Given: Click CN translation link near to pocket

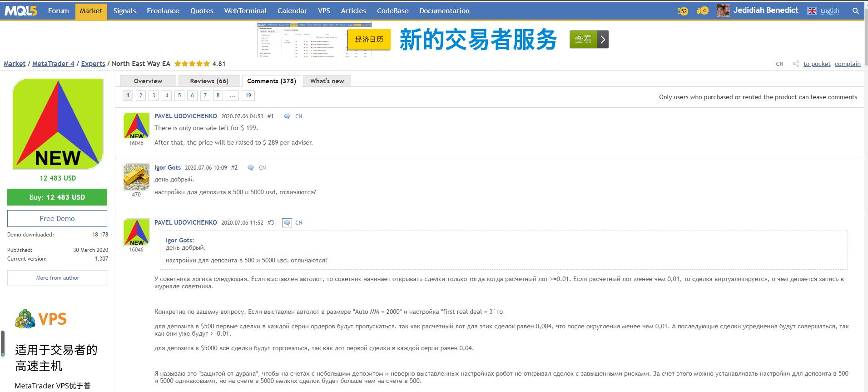Looking at the screenshot, I should point(779,64).
